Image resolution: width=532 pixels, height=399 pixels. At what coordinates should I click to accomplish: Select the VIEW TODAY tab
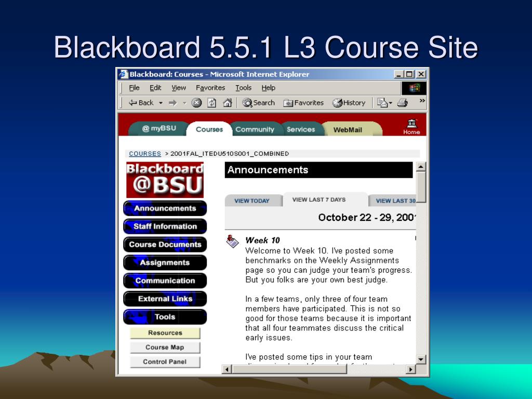point(252,201)
